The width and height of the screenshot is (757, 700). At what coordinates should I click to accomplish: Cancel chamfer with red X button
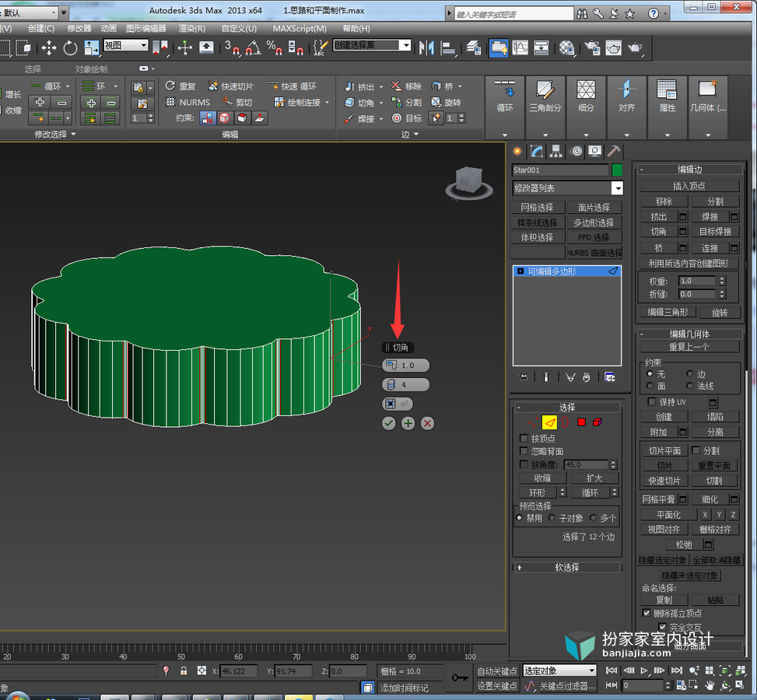427,423
